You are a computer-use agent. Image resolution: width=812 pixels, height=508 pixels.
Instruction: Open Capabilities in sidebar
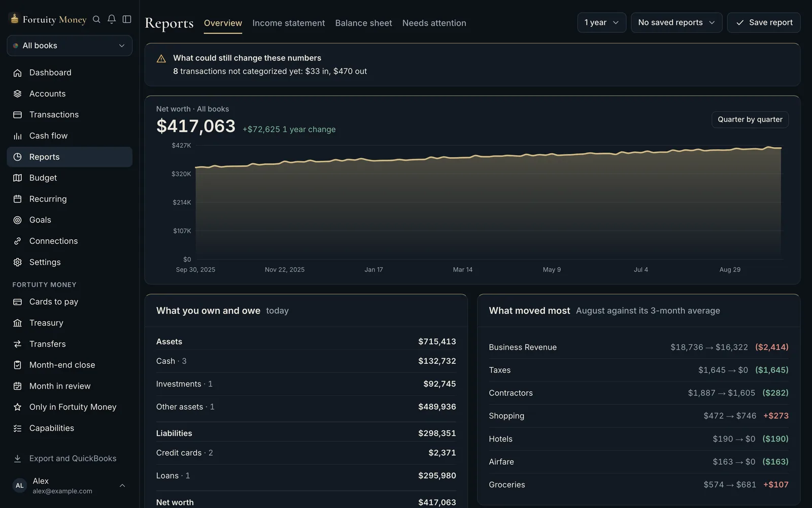[70, 428]
